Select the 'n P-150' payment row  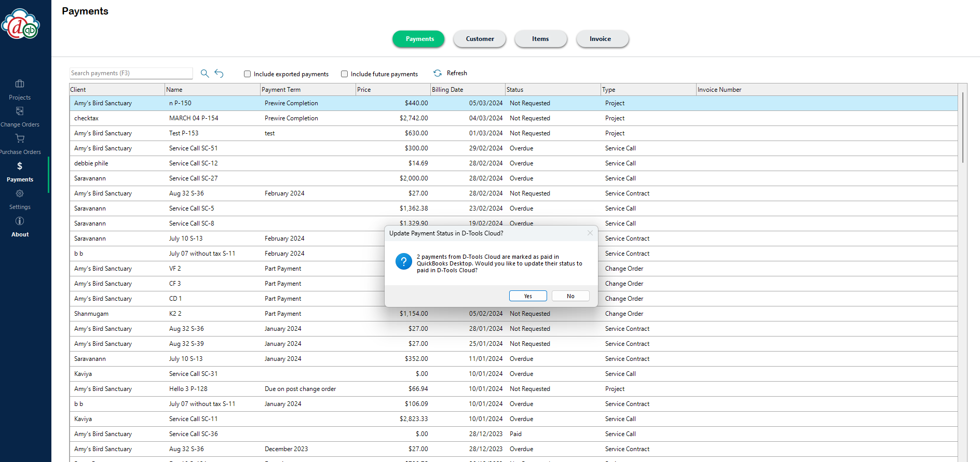coord(513,103)
